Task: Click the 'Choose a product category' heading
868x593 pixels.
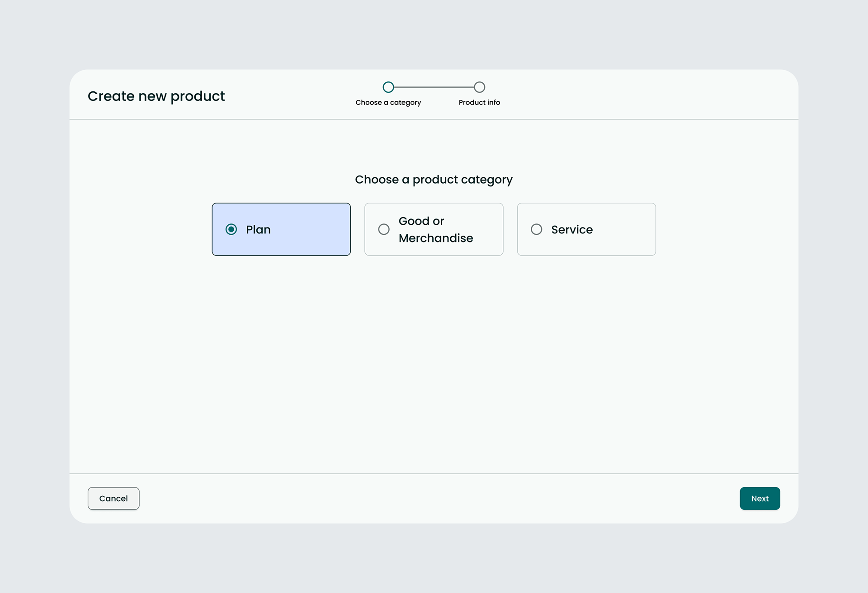Action: [434, 180]
